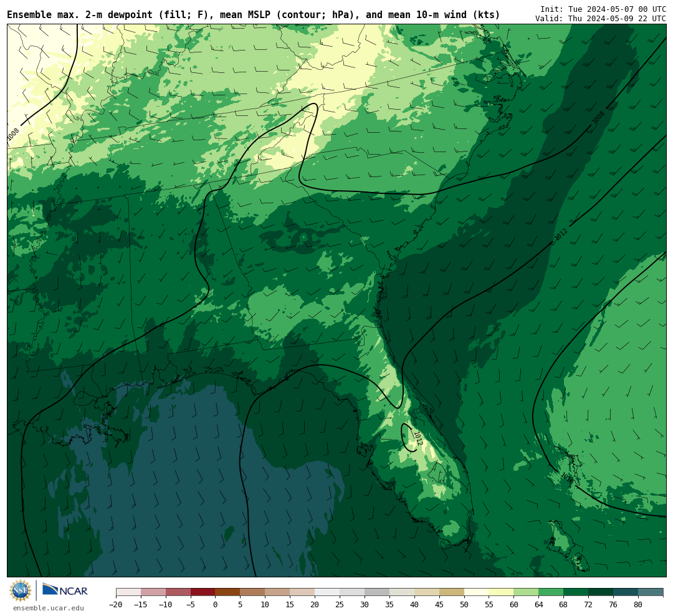
Task: Click the teal swatch right of 80
Action: click(x=650, y=592)
